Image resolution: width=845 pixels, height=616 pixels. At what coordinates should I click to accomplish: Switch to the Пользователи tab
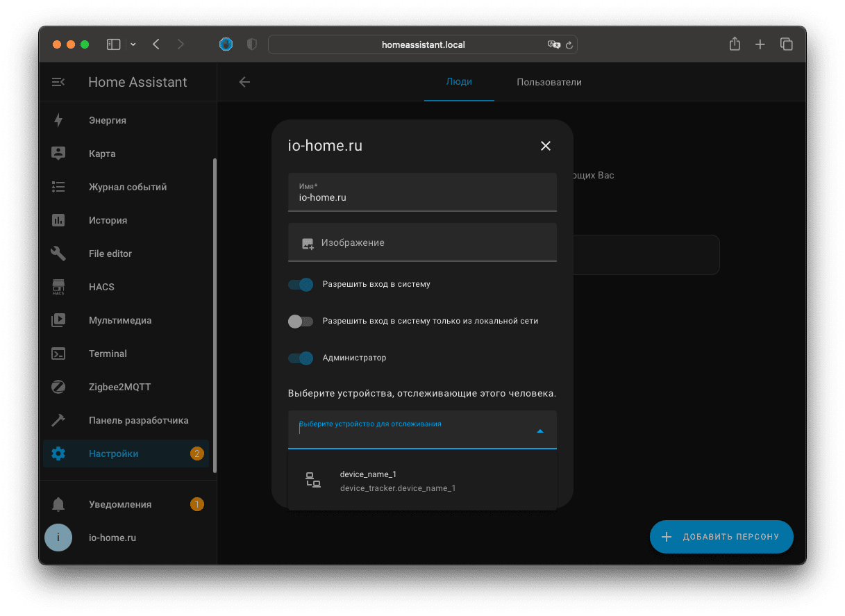point(549,82)
